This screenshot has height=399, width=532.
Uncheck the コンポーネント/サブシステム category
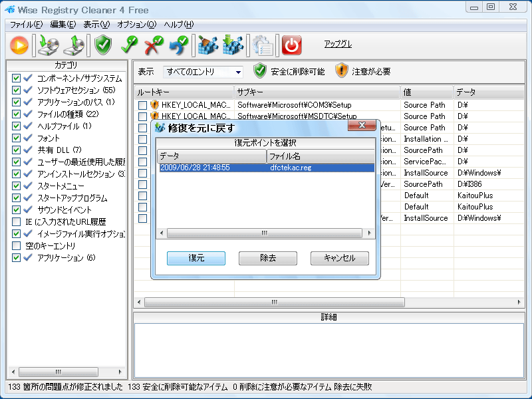coord(16,78)
